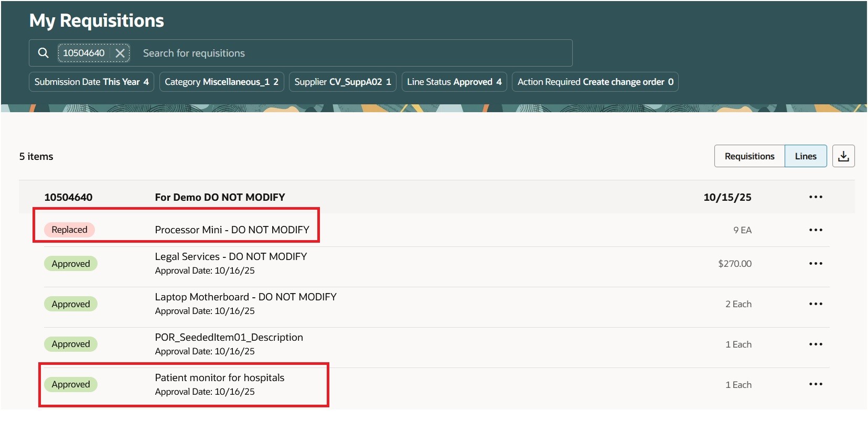Open actions menu for Laptop Motherboard line
The height and width of the screenshot is (422, 868).
click(816, 304)
